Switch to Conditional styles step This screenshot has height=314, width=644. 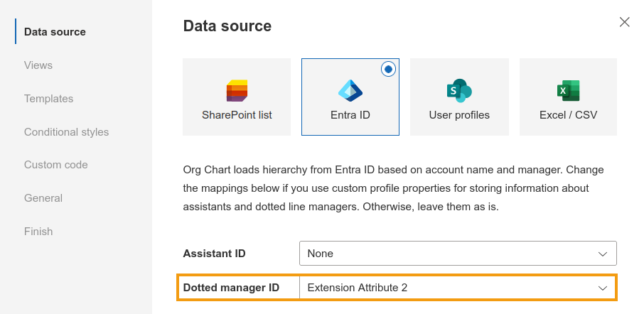coord(66,131)
